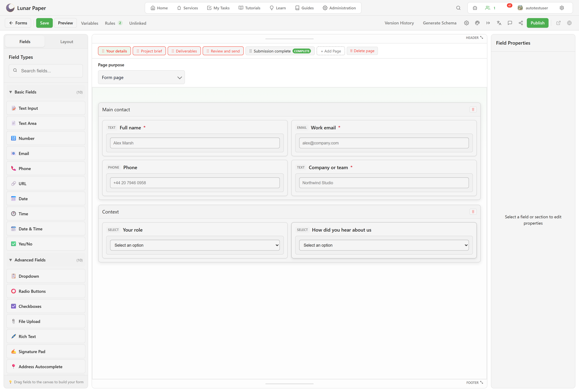579x392 pixels.
Task: Click the globe icon in the toolbar
Action: pos(569,23)
